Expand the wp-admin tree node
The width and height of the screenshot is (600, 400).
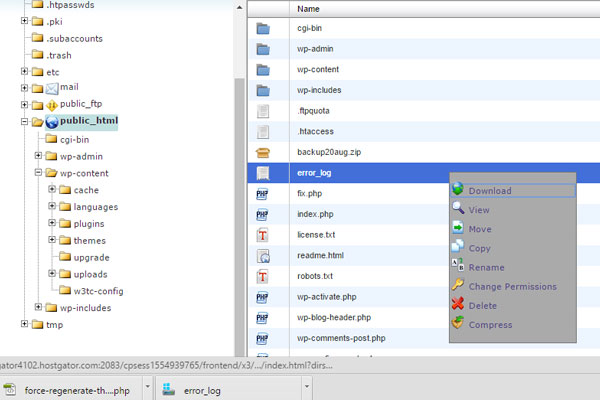coord(38,155)
